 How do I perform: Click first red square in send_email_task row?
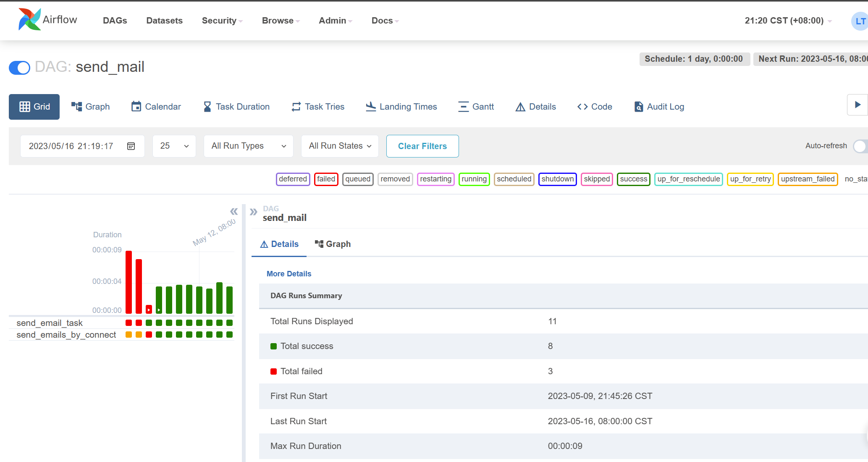coord(128,323)
